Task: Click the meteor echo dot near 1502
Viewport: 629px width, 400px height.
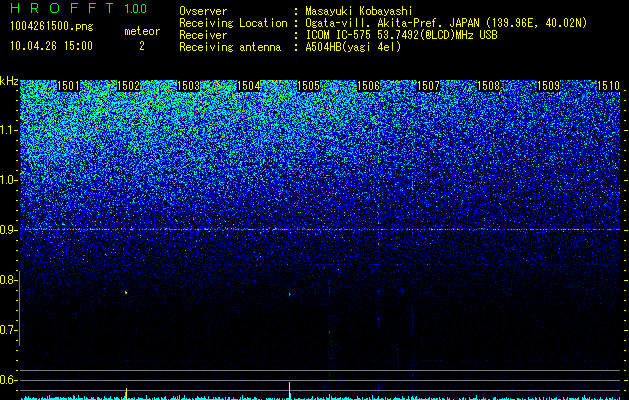Action: [126, 292]
